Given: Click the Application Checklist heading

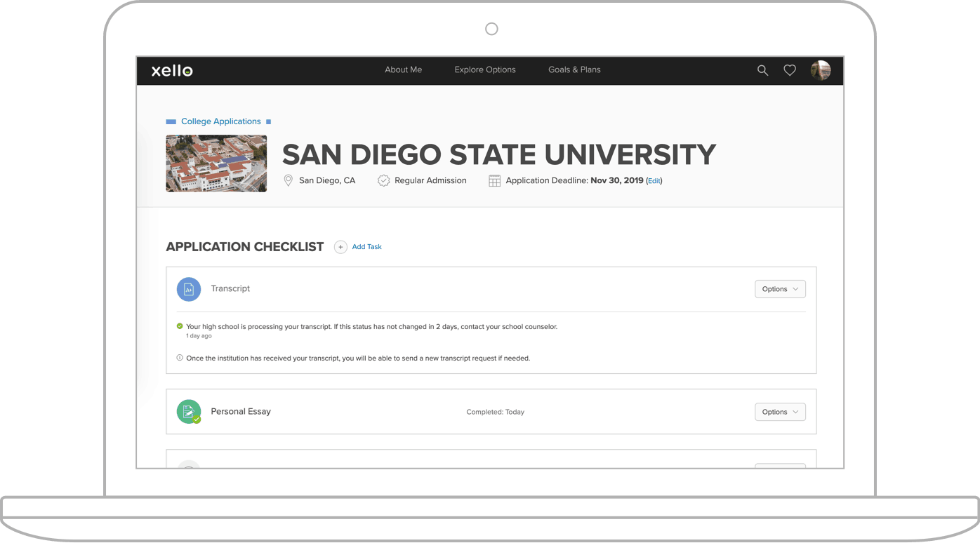Looking at the screenshot, I should pos(245,247).
